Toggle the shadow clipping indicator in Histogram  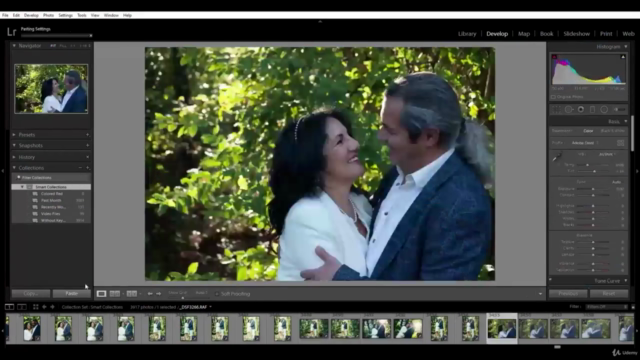554,57
